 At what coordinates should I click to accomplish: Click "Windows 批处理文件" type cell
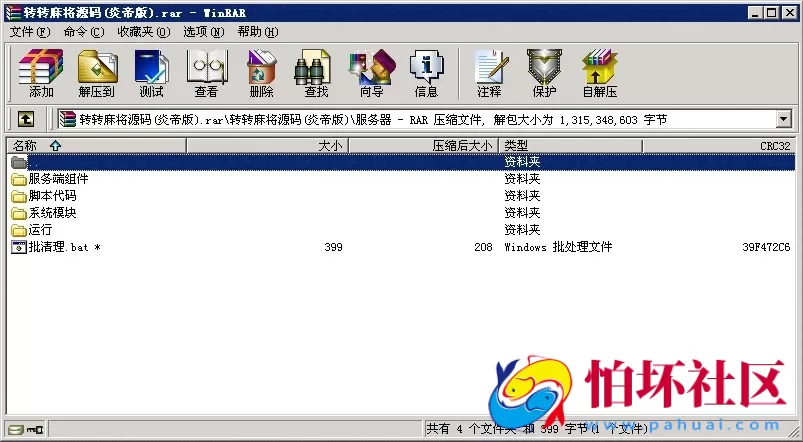[x=558, y=247]
